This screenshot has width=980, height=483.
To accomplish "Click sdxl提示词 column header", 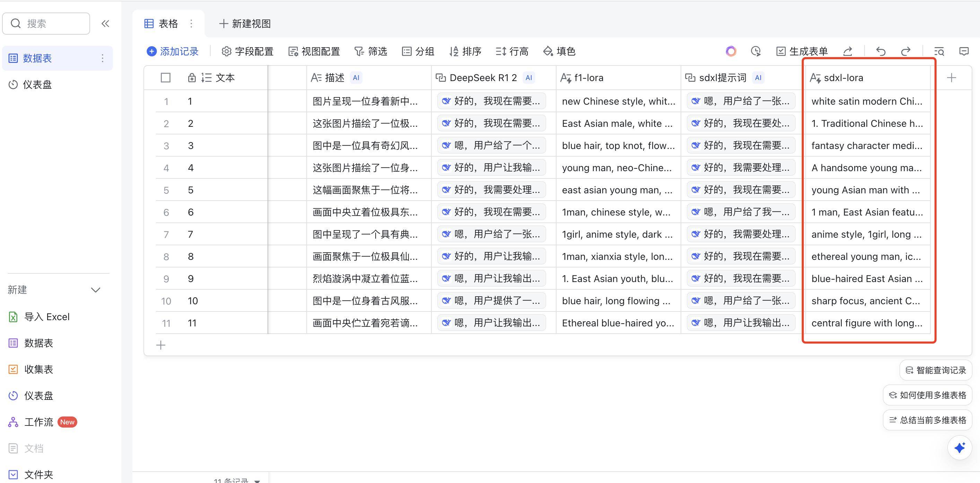I will [743, 78].
